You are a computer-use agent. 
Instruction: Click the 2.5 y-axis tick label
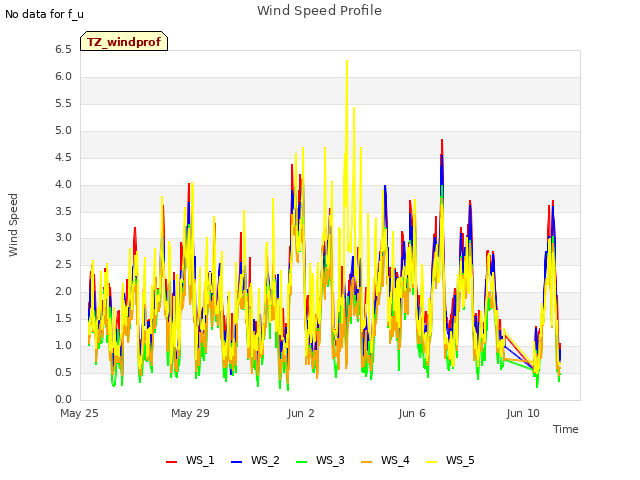63,264
